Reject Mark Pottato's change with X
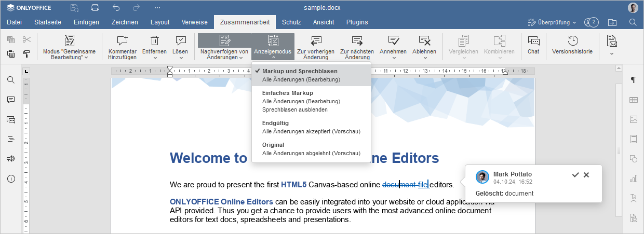This screenshot has height=234, width=644. pyautogui.click(x=586, y=175)
